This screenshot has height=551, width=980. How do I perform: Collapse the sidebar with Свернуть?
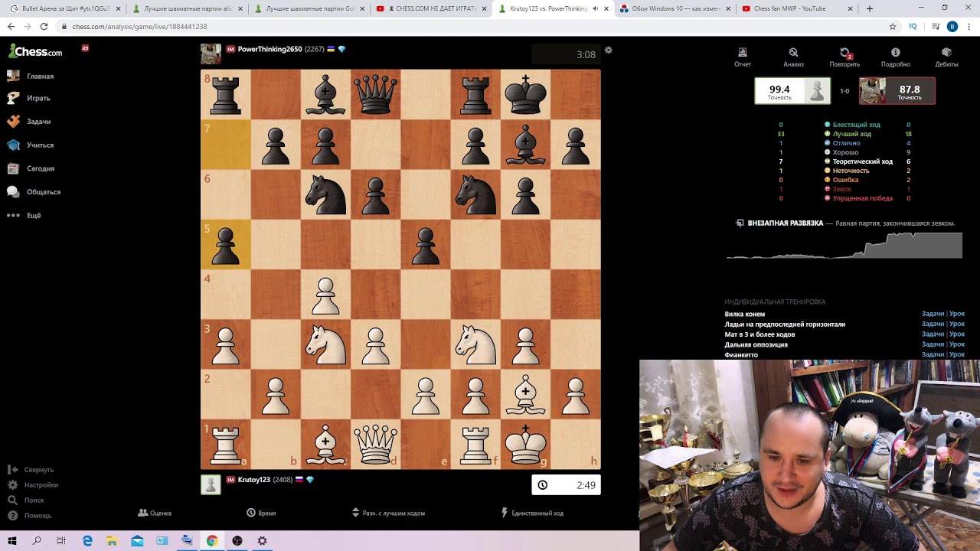(31, 469)
